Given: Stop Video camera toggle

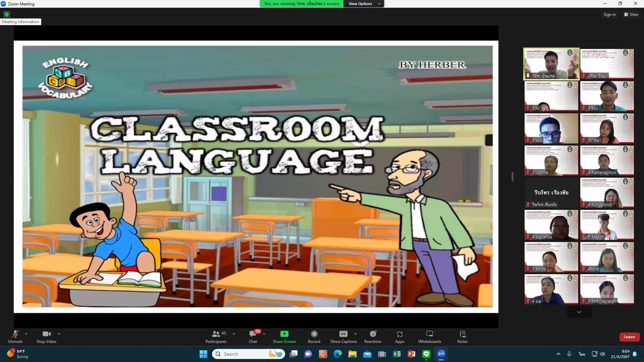Looking at the screenshot, I should click(x=46, y=334).
